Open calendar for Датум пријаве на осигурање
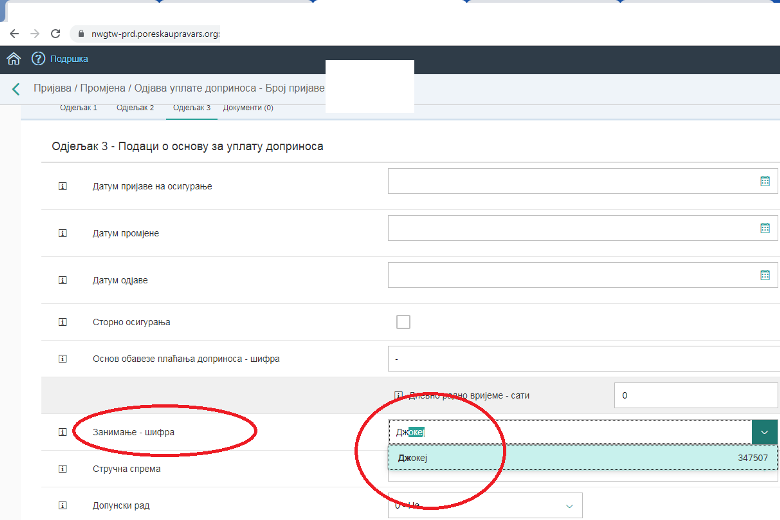Screen dimensions: 780x520 (765, 181)
